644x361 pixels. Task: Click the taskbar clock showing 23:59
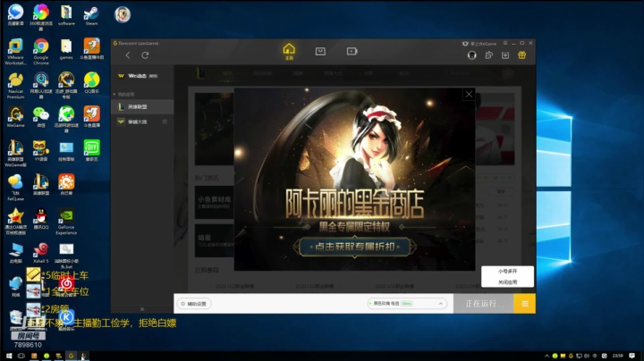pyautogui.click(x=618, y=356)
